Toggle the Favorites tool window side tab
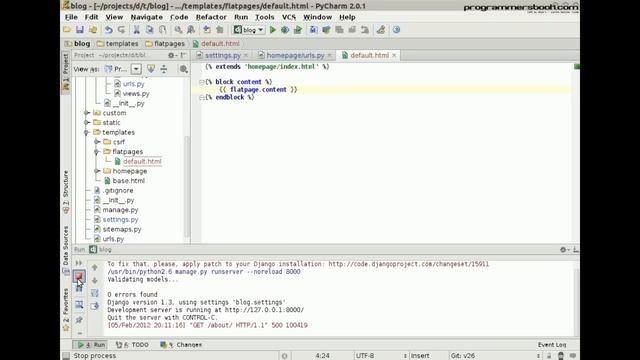 click(x=65, y=309)
